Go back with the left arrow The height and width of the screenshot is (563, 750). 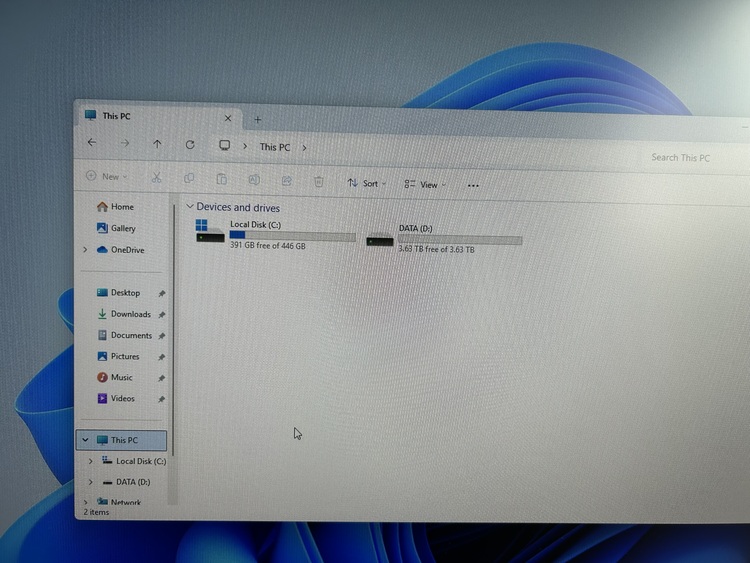(x=92, y=143)
